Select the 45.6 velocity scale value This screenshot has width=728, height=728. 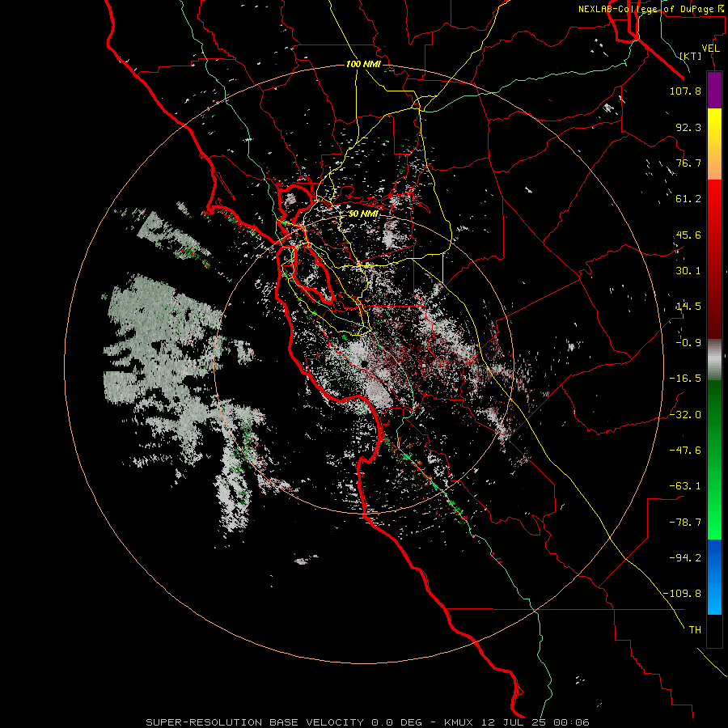(688, 235)
